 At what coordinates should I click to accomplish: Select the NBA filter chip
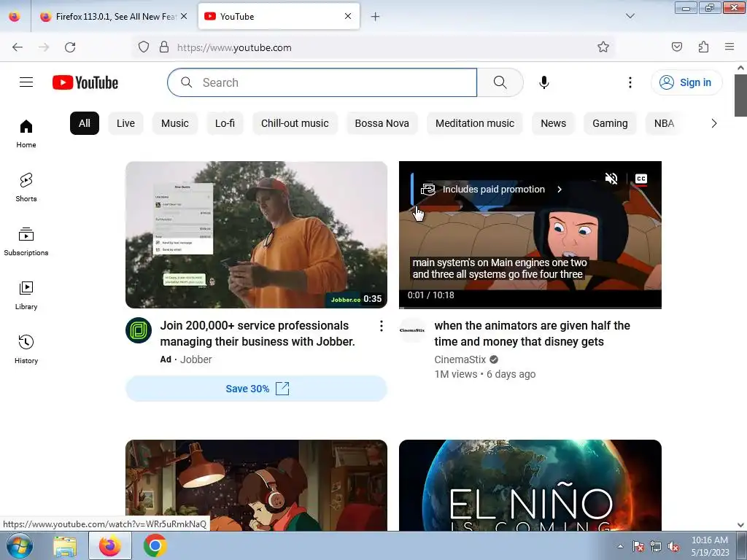coord(664,123)
